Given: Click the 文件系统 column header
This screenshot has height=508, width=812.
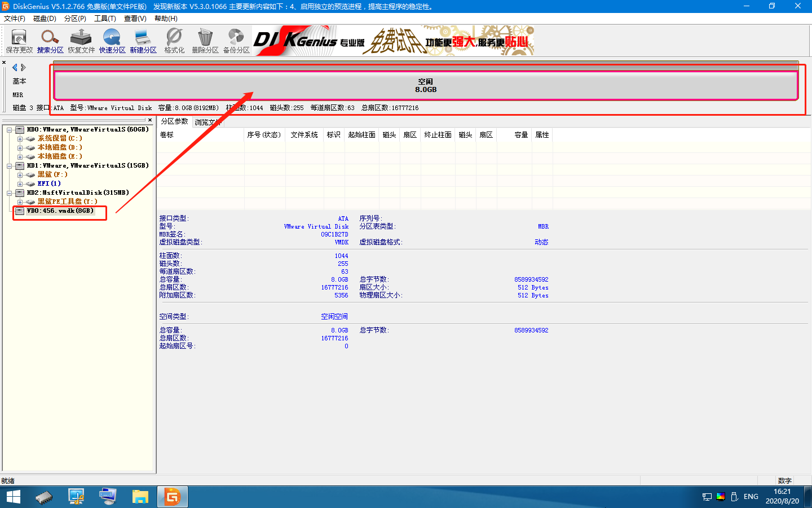Looking at the screenshot, I should tap(304, 135).
